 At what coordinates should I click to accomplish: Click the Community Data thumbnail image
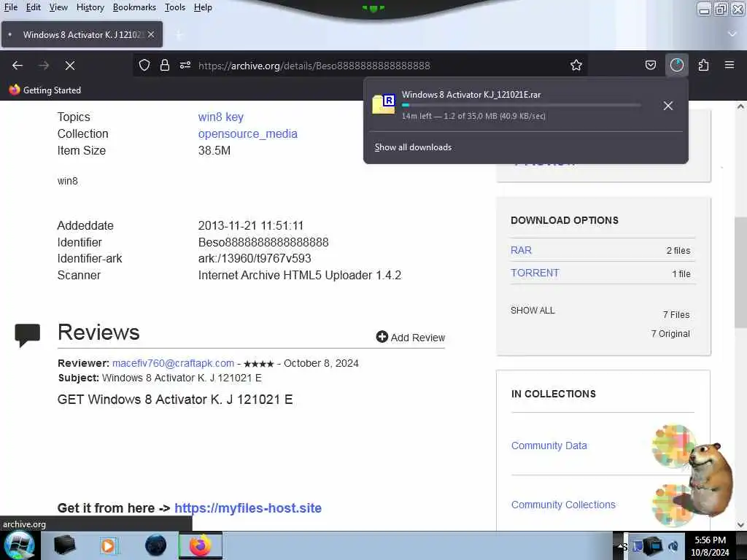coord(673,446)
